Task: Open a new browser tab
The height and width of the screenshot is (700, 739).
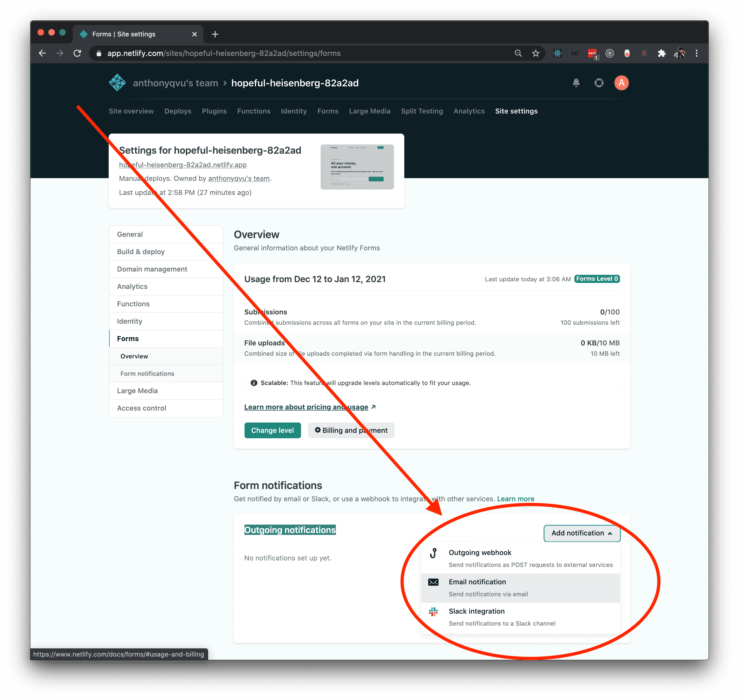Action: tap(215, 34)
